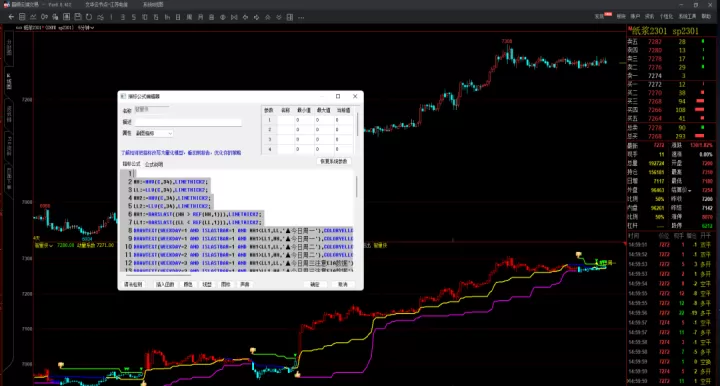
Task: Click the 名称 name field in formula editor
Action: coord(152,110)
